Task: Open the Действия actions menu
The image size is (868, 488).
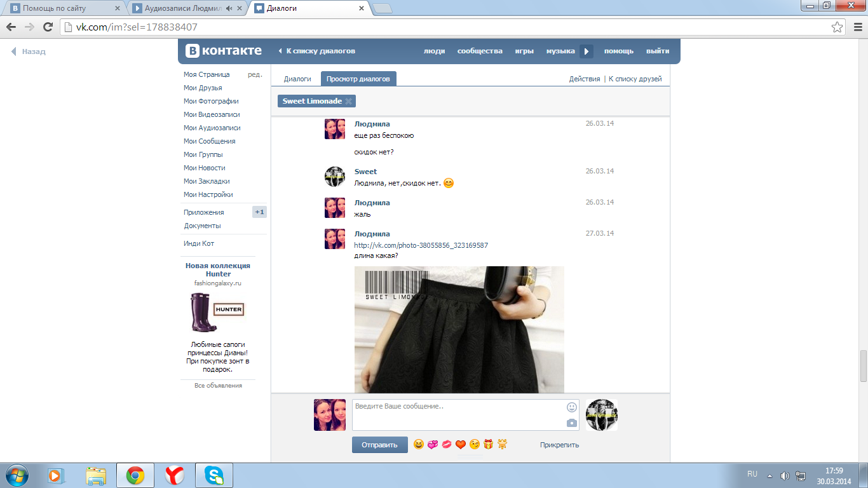Action: pos(584,79)
